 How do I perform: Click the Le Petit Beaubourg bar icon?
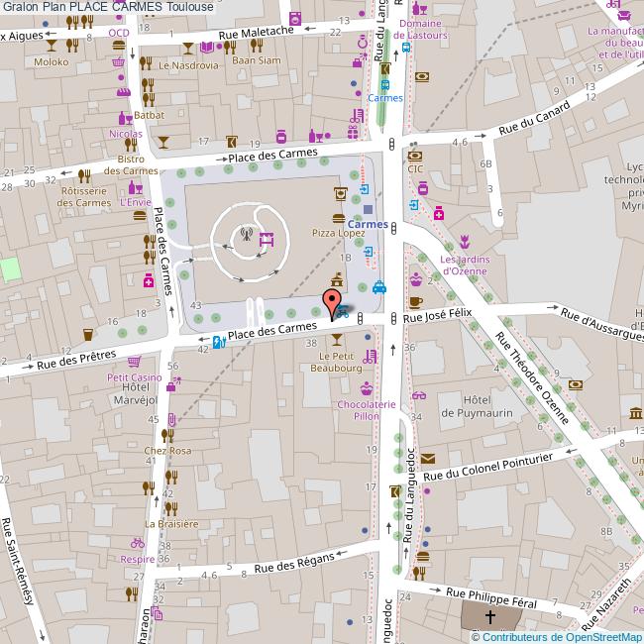coord(337,339)
